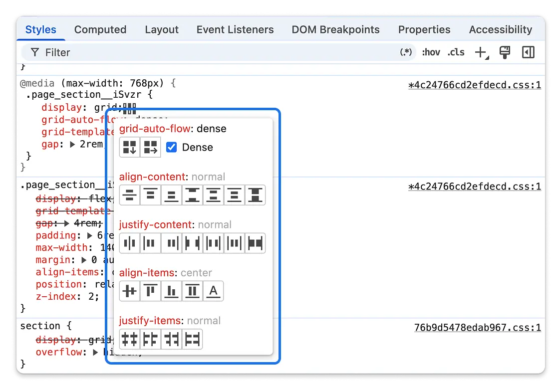Toggle element classes with .cls button
Screen dimensions: 559x392
[x=455, y=52]
